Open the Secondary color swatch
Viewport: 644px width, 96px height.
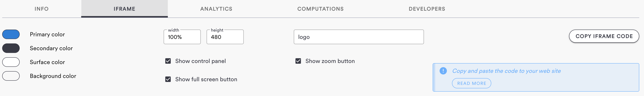(x=11, y=48)
